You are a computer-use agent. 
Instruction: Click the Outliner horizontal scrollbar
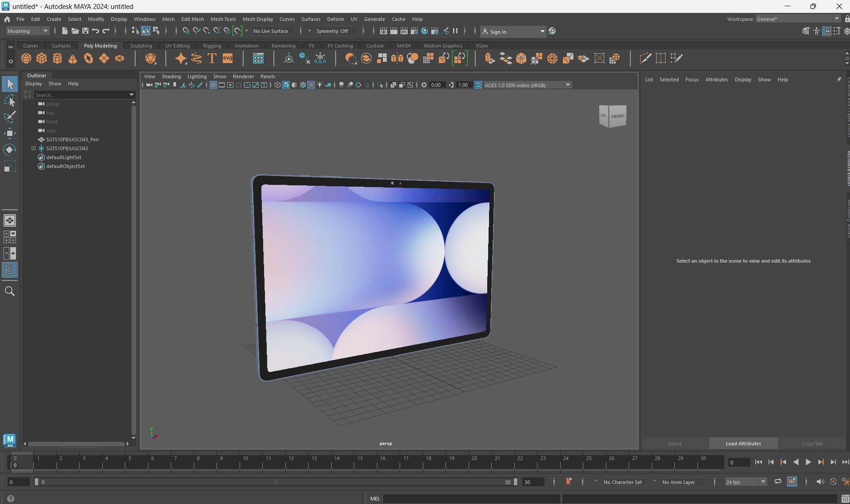click(76, 444)
